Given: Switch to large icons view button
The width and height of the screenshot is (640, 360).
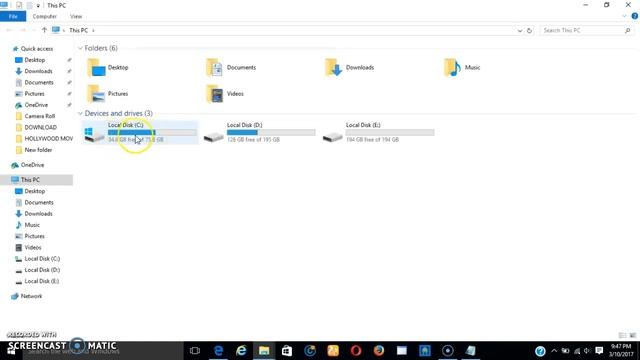Looking at the screenshot, I should pyautogui.click(x=633, y=336).
